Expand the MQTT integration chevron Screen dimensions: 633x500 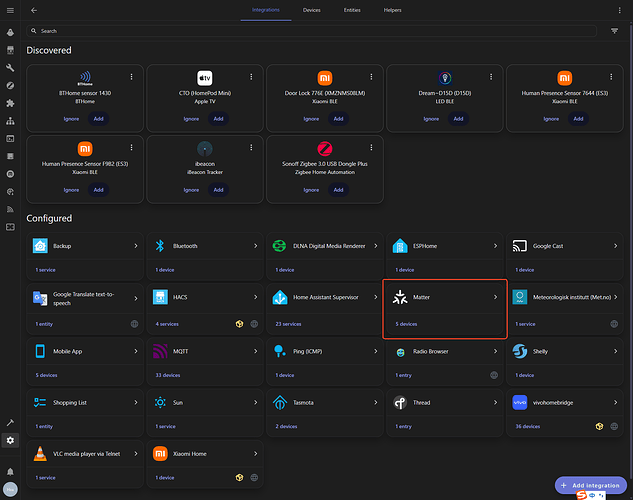click(255, 350)
